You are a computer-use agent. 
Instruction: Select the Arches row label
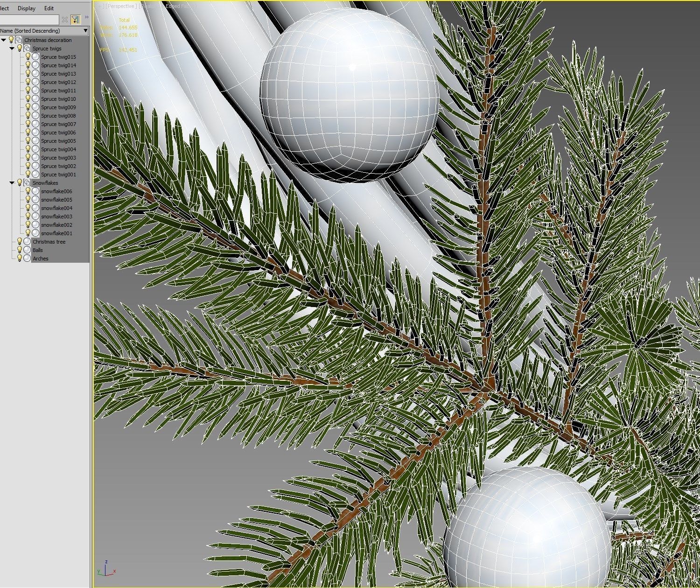pos(41,259)
